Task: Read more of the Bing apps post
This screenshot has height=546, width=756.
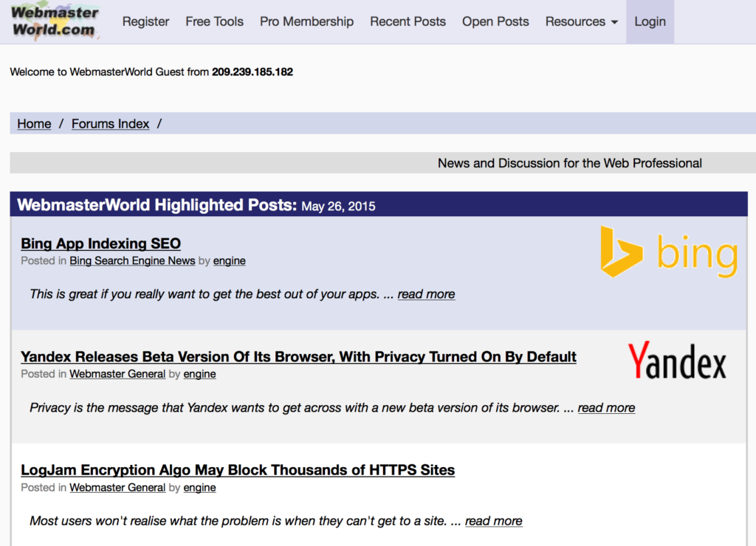Action: [426, 294]
